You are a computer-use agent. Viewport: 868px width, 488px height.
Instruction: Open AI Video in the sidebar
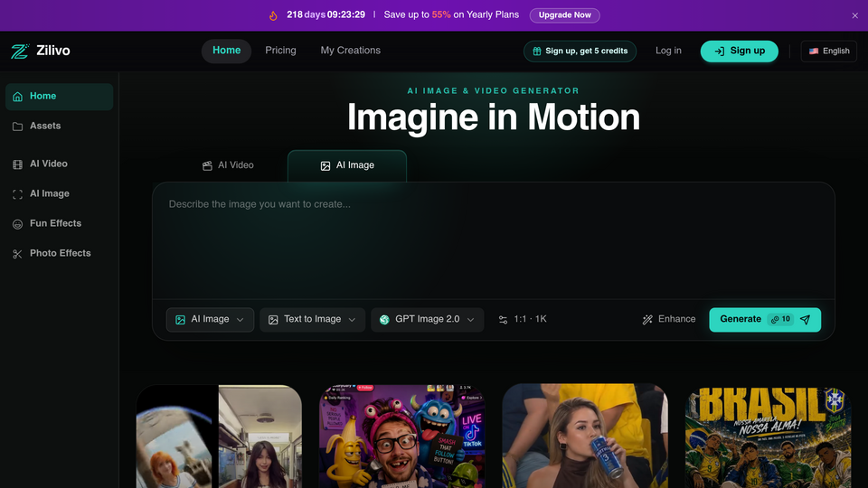click(x=60, y=164)
